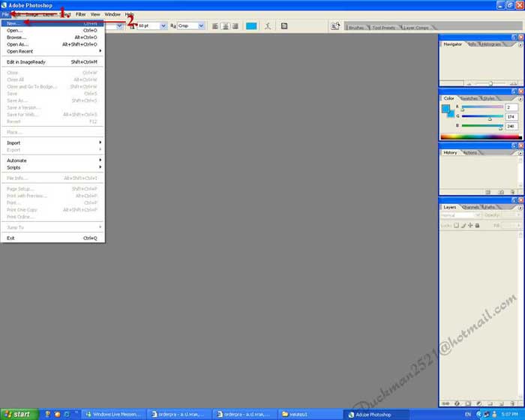Expand the Scripts submenu
The image size is (525, 420).
52,168
